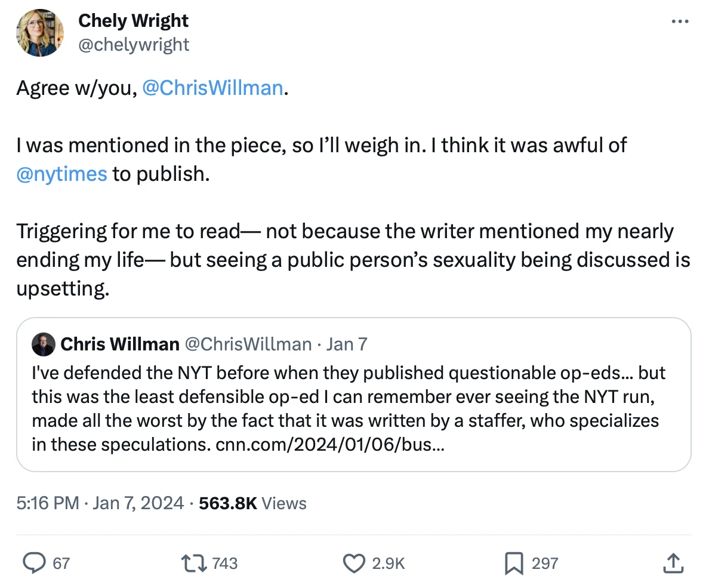Repost this tweet using the retweet icon
Screen dimensions: 709x588
click(x=193, y=563)
